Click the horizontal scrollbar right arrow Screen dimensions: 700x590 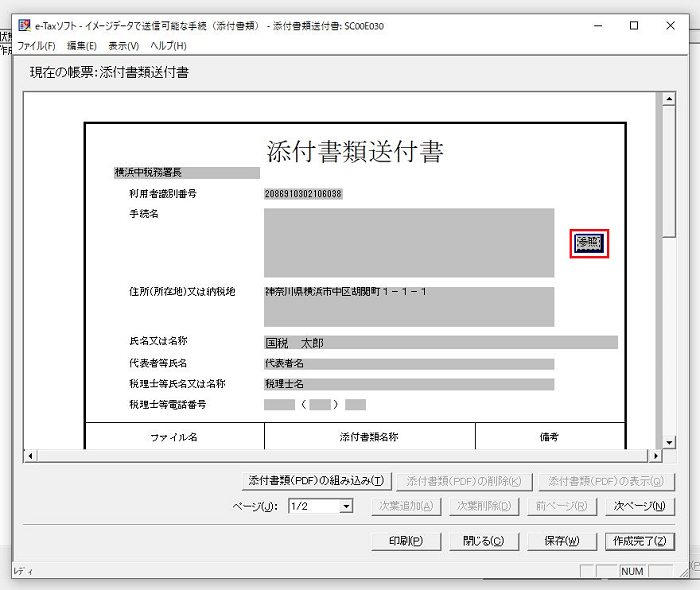click(655, 456)
